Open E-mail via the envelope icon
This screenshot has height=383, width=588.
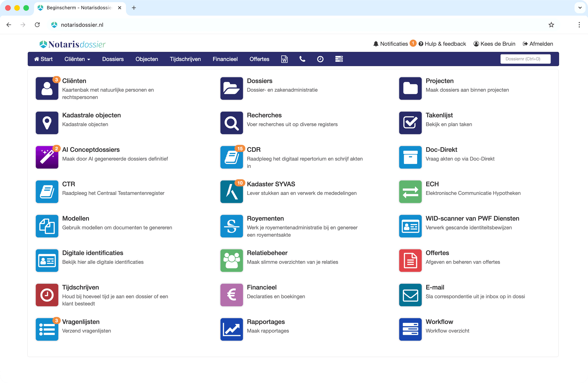tap(410, 295)
